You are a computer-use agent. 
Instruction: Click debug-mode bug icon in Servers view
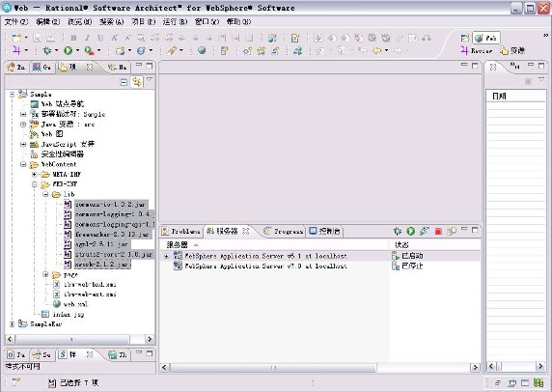click(x=397, y=231)
